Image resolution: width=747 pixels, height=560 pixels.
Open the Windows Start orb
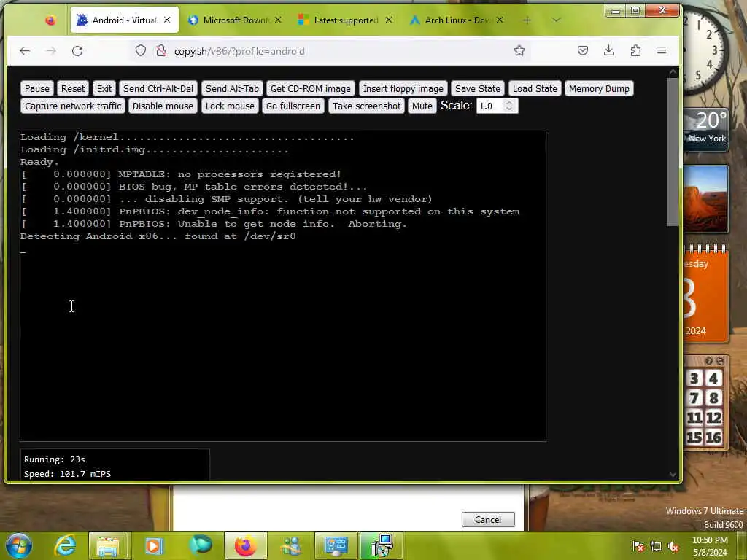(19, 545)
